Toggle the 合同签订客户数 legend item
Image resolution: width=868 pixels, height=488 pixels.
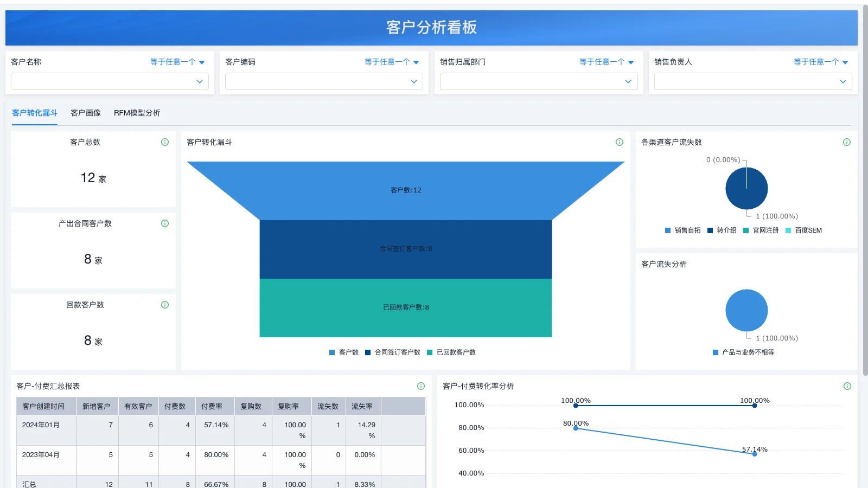click(394, 352)
